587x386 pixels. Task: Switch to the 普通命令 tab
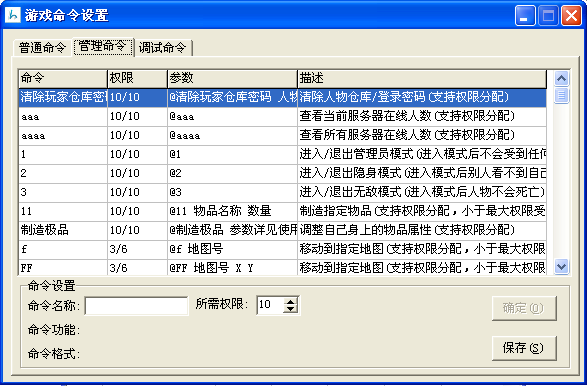click(x=42, y=48)
